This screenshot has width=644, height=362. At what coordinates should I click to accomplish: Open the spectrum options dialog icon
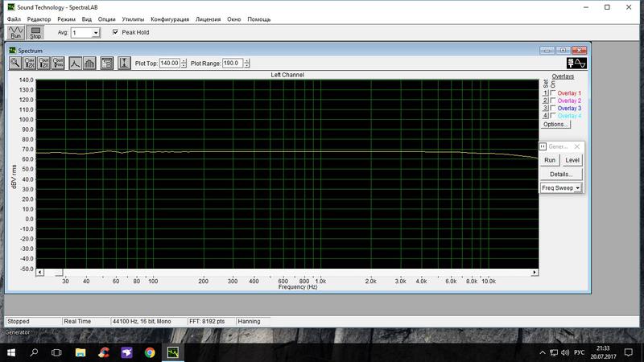point(107,64)
